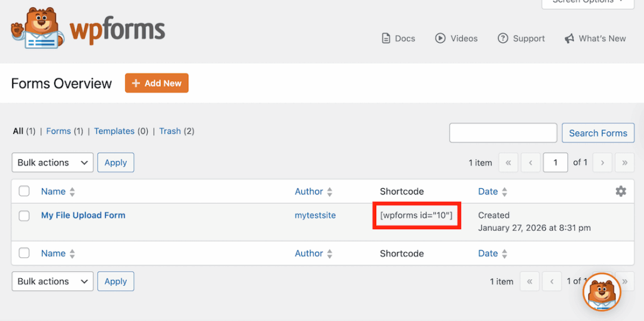Click the WPForms bear mascot logo
This screenshot has width=644, height=321.
point(37,28)
